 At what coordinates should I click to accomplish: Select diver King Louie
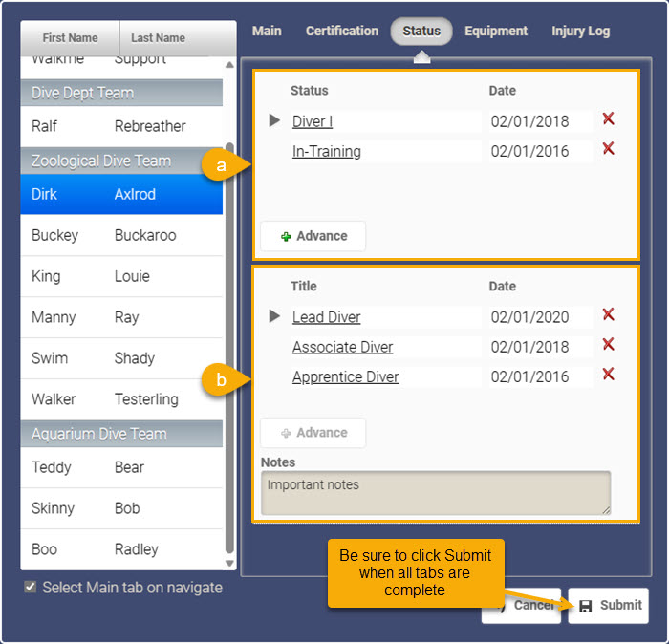121,276
